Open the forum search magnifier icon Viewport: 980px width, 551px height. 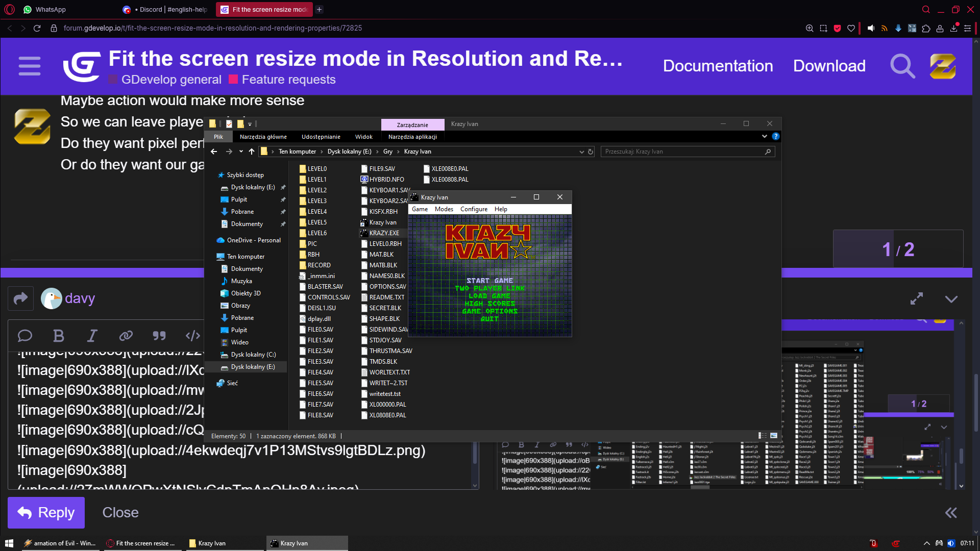coord(902,66)
